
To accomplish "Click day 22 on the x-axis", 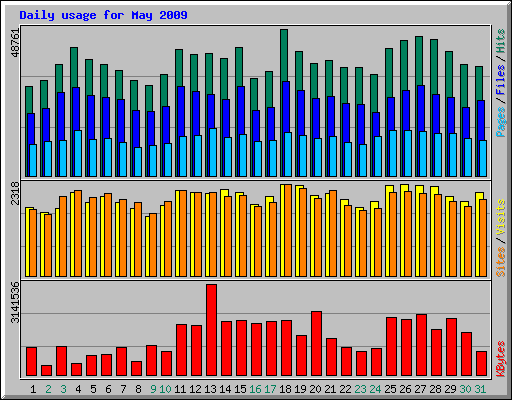I will (345, 389).
